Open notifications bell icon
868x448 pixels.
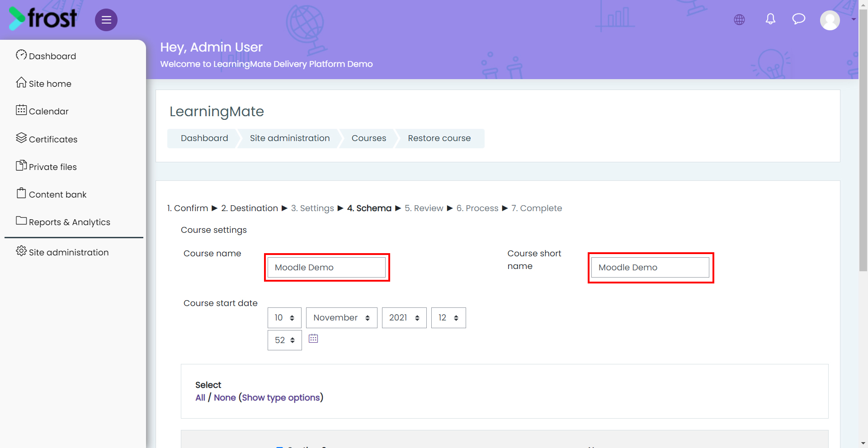770,19
